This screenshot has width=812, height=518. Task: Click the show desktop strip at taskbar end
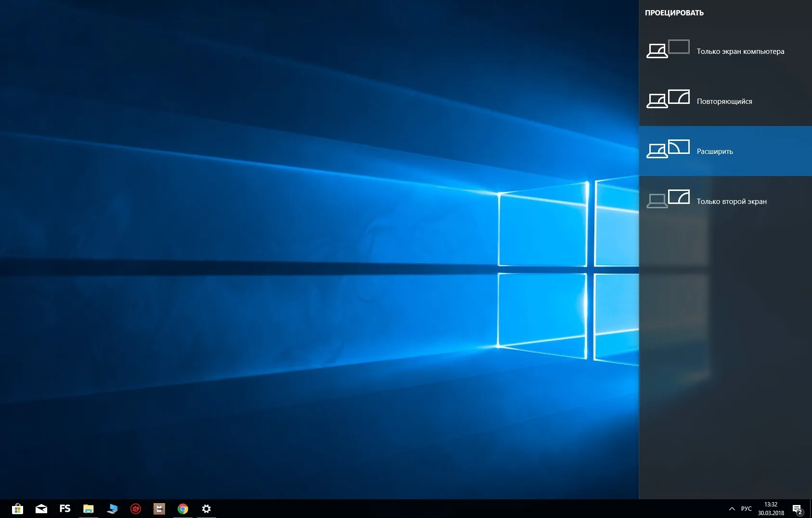[x=810, y=508]
